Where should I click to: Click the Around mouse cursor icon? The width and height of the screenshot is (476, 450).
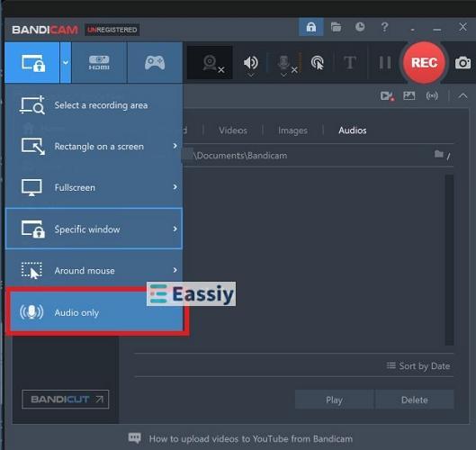point(31,270)
